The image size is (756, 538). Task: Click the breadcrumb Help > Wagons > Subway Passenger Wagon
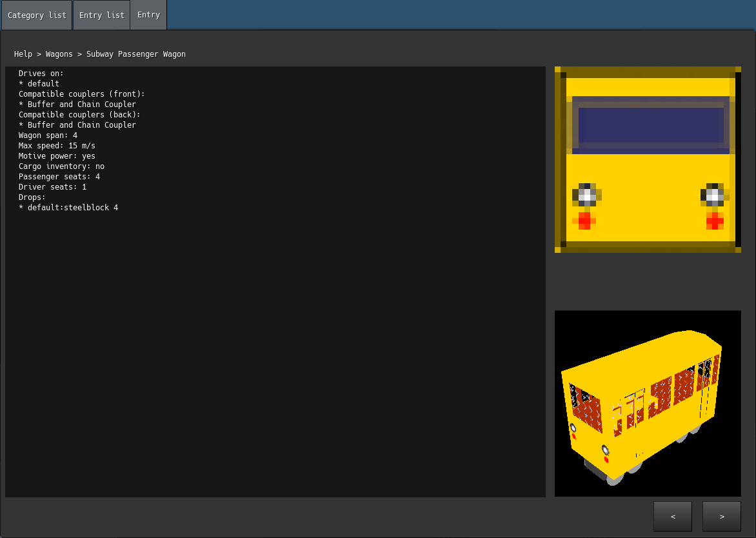pos(100,54)
